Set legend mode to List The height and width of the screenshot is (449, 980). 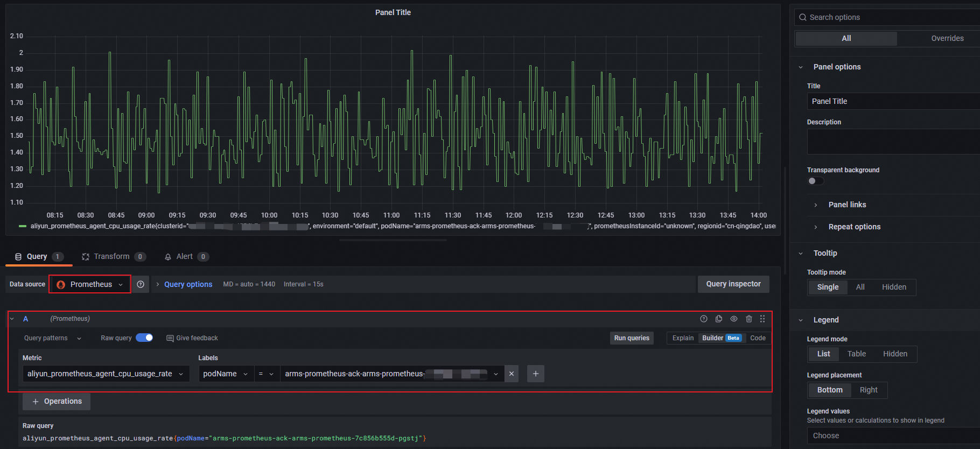pyautogui.click(x=823, y=354)
